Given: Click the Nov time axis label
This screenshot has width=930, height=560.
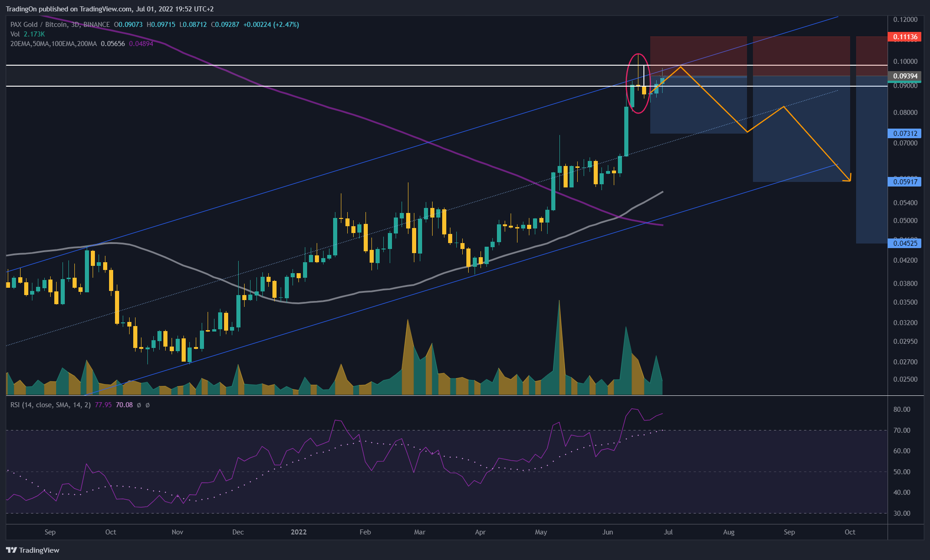Looking at the screenshot, I should tap(177, 532).
